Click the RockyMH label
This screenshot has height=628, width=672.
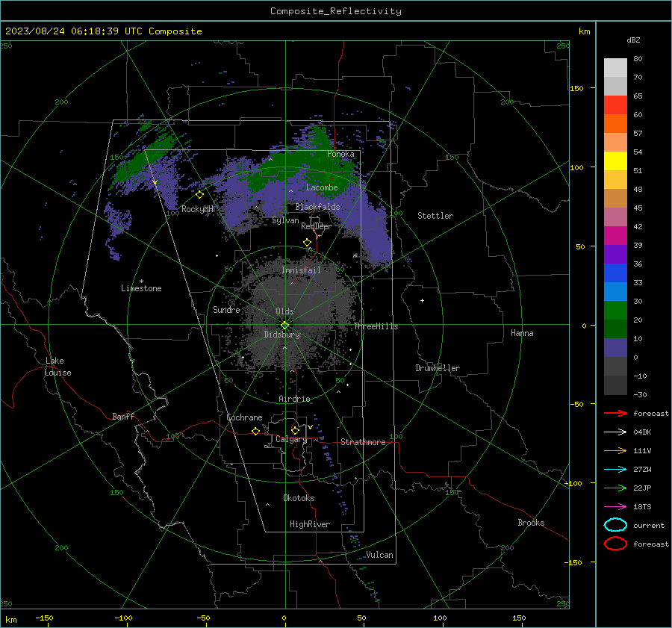tap(197, 209)
